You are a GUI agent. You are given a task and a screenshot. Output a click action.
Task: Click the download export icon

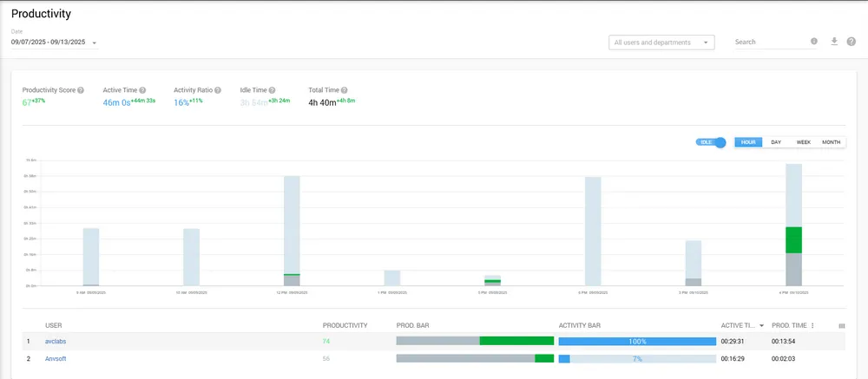834,42
